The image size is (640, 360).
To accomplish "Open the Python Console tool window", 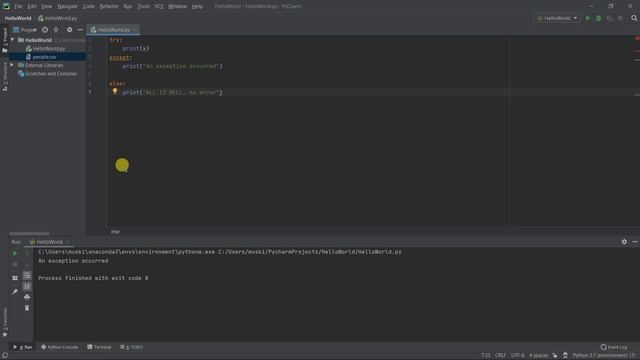I will coord(59,347).
